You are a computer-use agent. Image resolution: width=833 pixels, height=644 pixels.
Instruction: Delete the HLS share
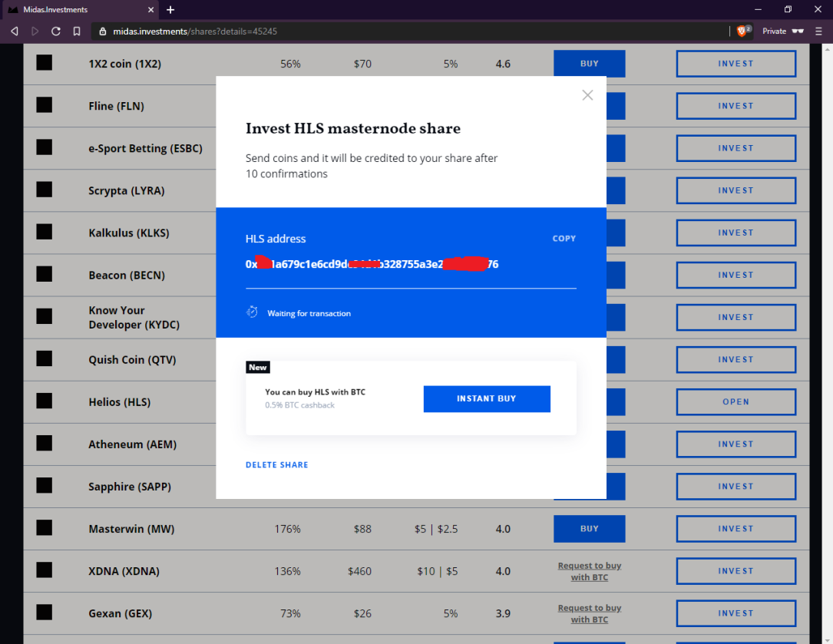277,465
